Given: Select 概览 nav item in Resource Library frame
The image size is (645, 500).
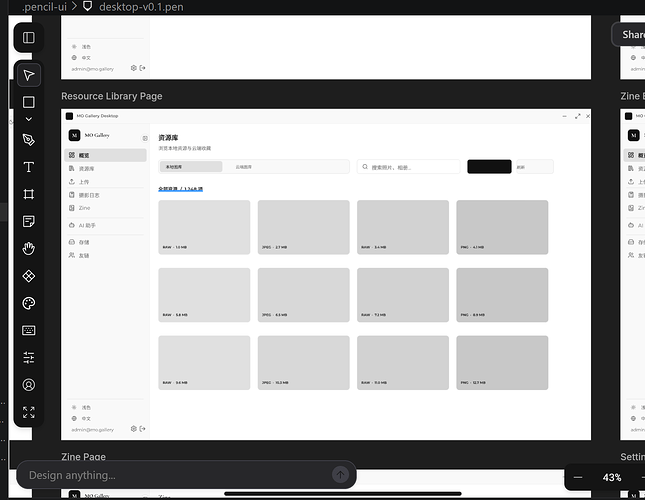Looking at the screenshot, I should coord(106,155).
